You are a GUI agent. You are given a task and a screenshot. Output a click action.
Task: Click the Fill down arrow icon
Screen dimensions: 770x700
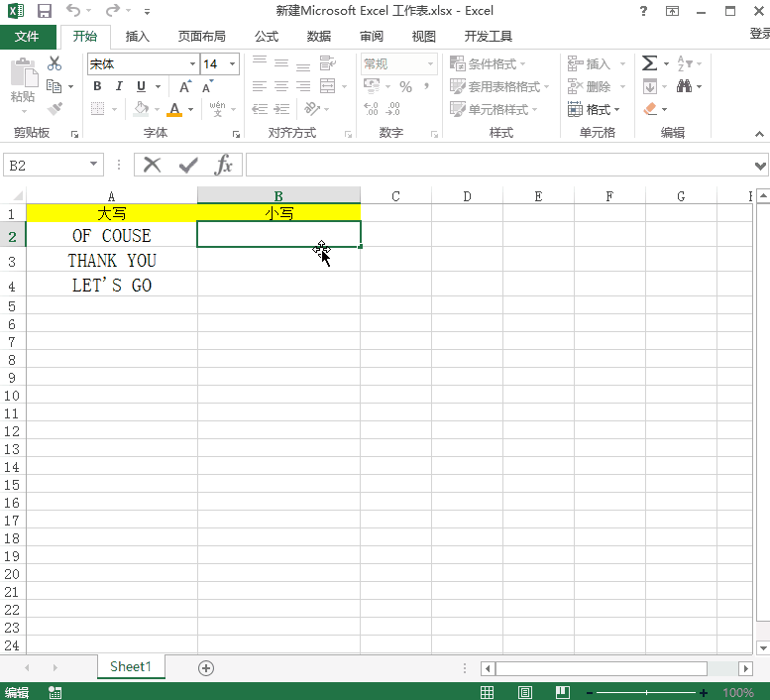pyautogui.click(x=650, y=87)
